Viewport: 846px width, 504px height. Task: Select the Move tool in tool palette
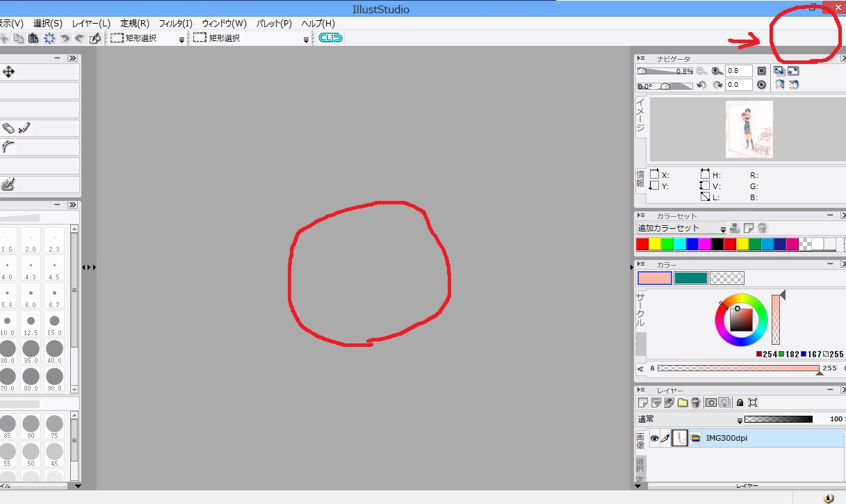coord(8,72)
